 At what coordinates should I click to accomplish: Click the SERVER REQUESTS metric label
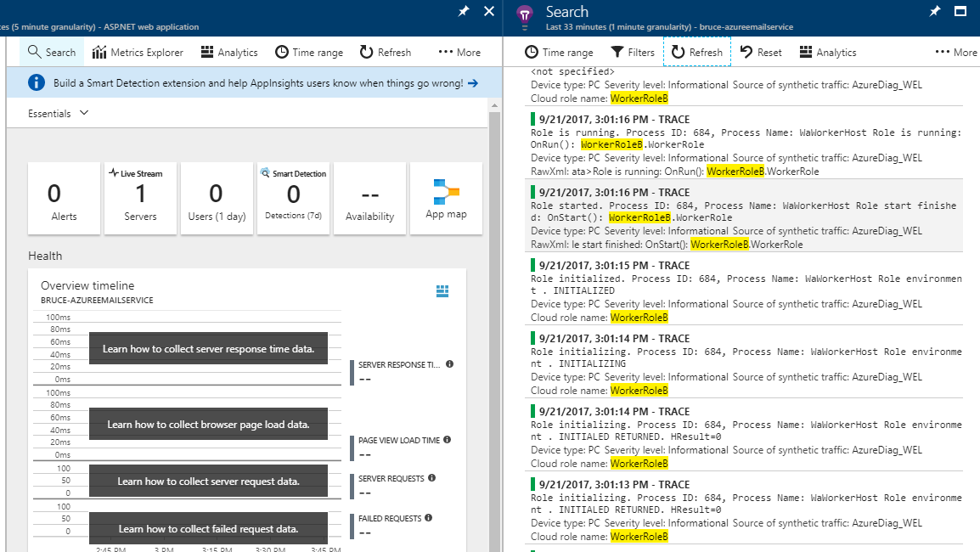point(391,478)
